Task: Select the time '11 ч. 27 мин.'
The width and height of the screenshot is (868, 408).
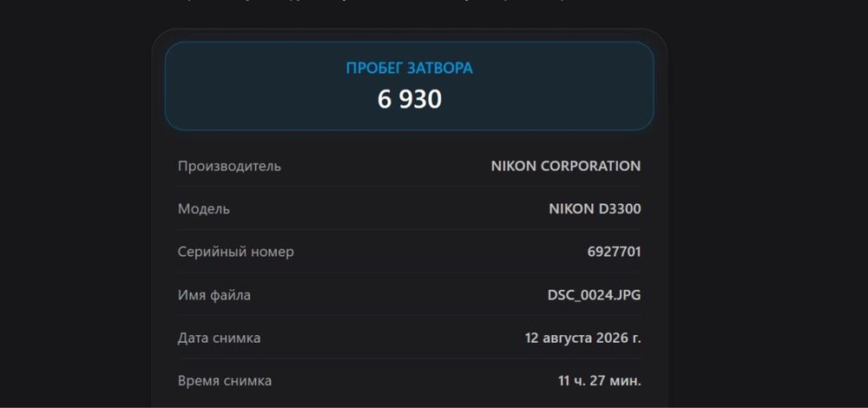Action: tap(600, 381)
